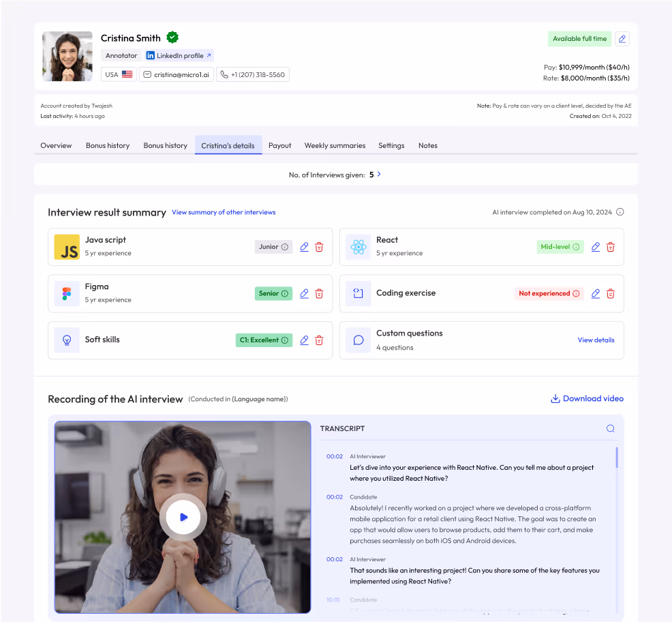The width and height of the screenshot is (672, 622).
Task: Jump to the 10:10 transcript timestamp
Action: (333, 599)
